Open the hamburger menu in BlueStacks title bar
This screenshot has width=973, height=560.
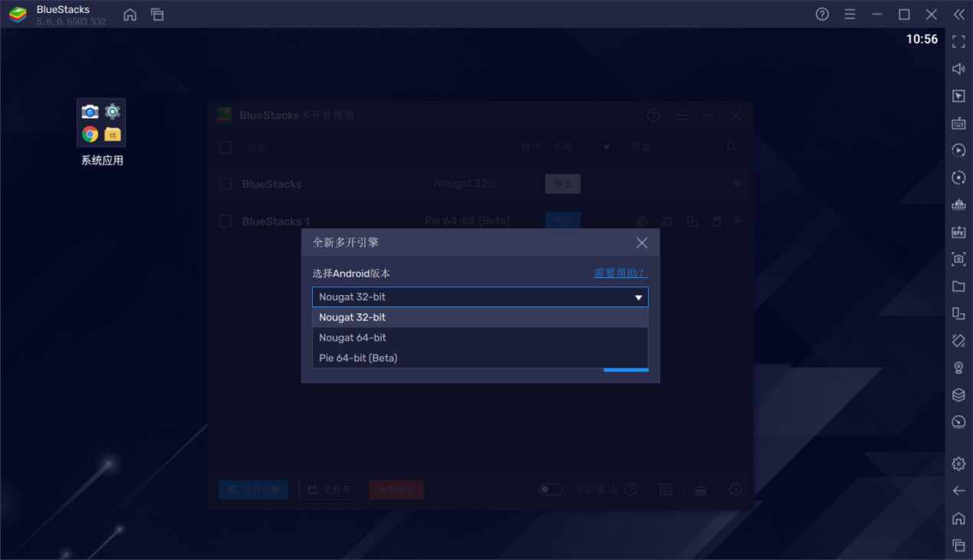click(850, 15)
